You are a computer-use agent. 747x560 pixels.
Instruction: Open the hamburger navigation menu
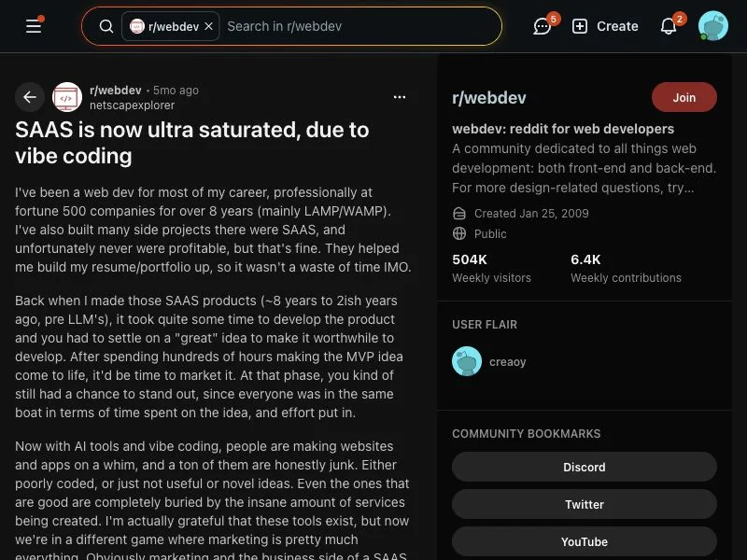34,26
